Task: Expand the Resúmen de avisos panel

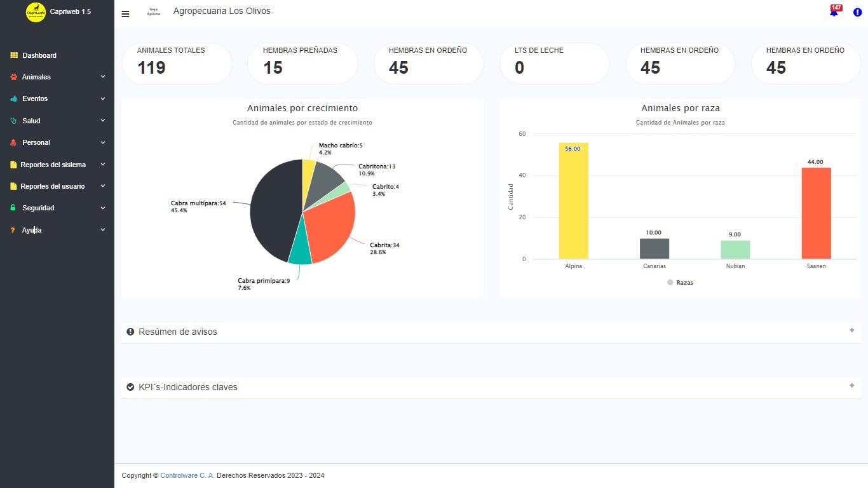Action: [851, 330]
